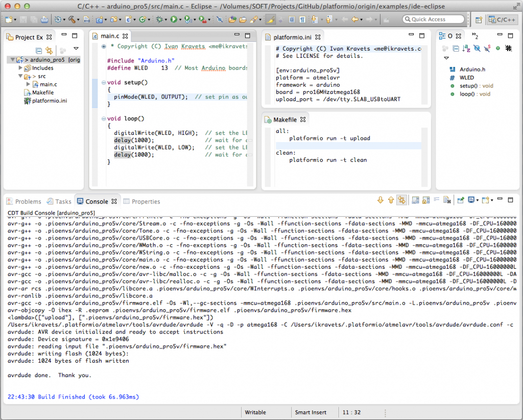The width and height of the screenshot is (523, 420).
Task: Click the New C source file icon
Action: 128,20
